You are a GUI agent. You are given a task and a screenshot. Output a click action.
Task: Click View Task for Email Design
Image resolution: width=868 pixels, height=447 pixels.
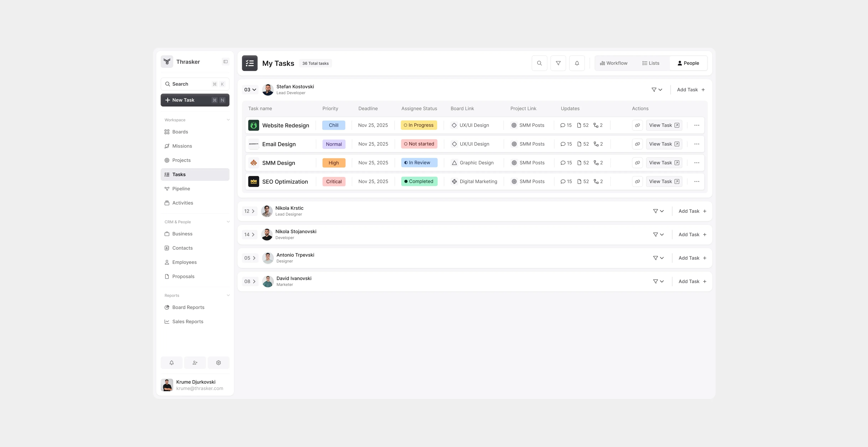664,144
